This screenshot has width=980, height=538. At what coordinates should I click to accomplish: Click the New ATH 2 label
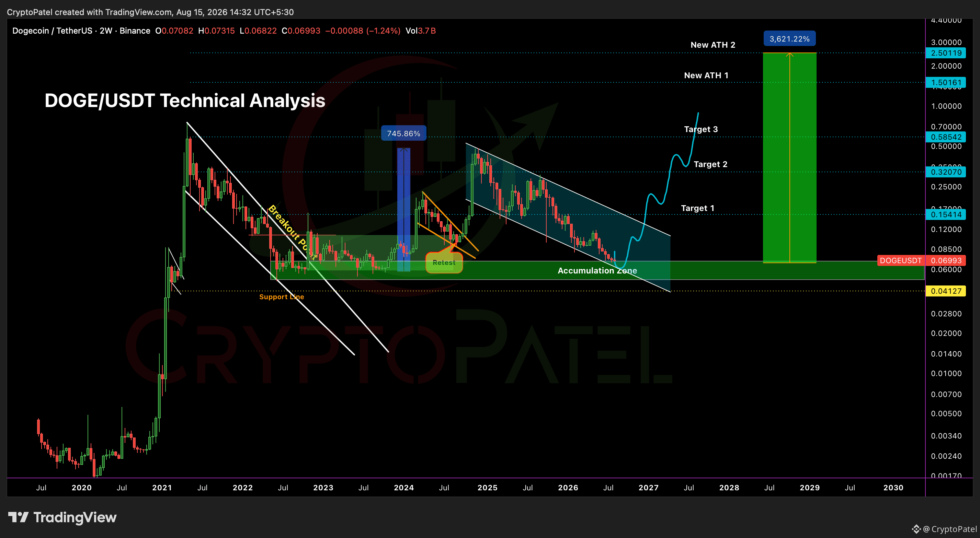coord(713,45)
